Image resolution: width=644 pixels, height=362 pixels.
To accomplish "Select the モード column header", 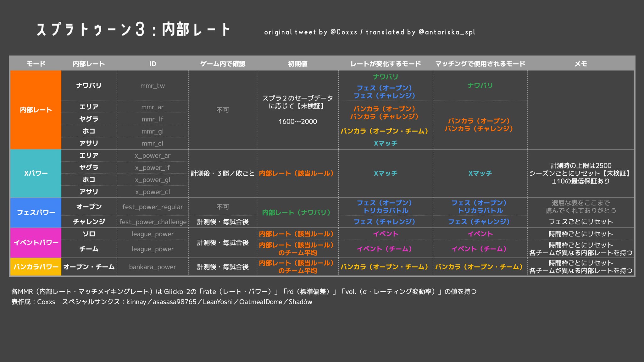I will coord(36,64).
